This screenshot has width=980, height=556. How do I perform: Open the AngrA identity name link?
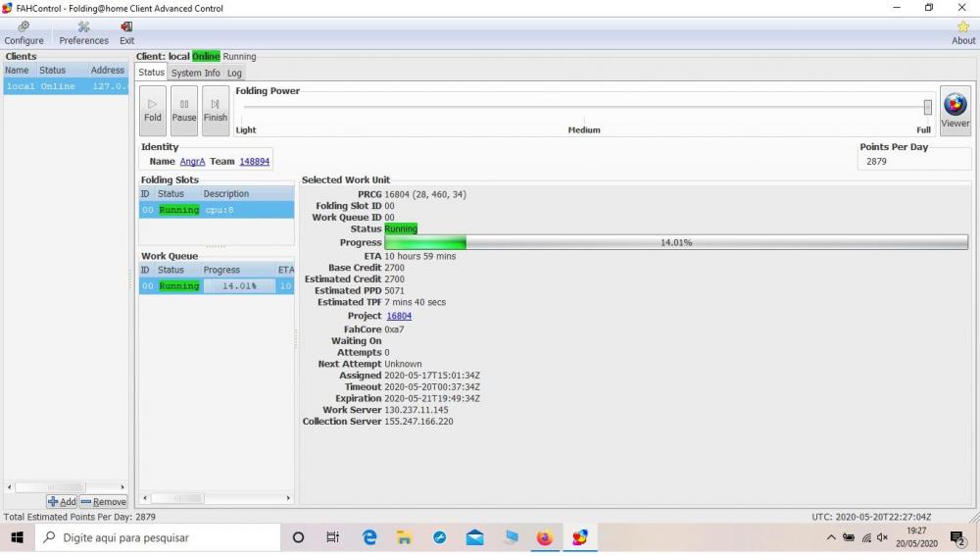(192, 162)
